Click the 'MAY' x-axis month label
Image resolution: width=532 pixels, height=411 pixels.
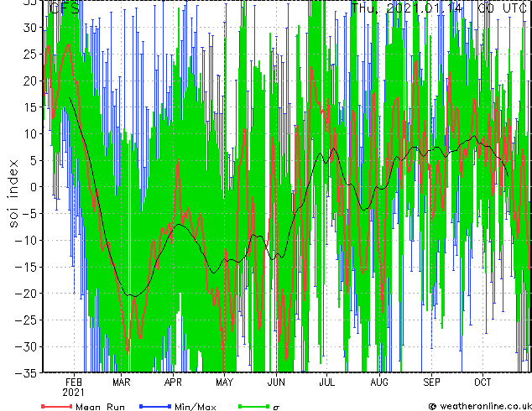225,382
